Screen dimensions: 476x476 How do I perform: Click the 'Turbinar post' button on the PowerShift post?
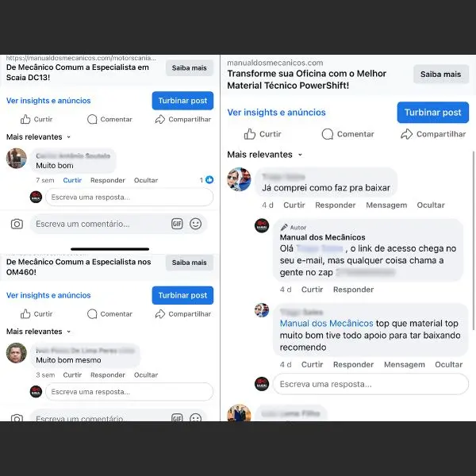433,113
